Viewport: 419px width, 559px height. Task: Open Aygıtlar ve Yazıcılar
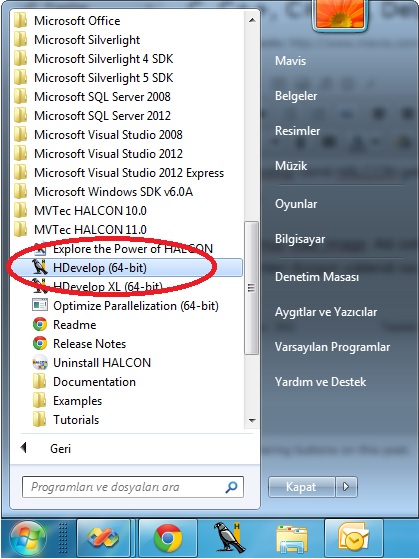(326, 312)
